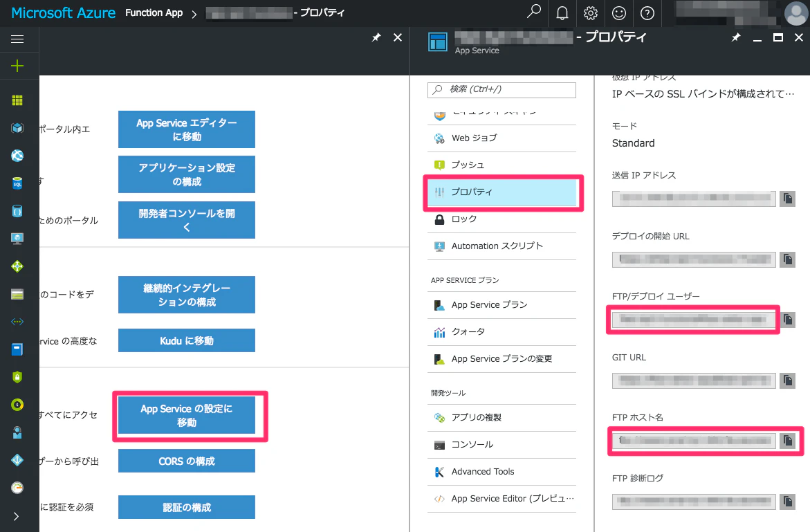This screenshot has width=810, height=532.
Task: Select プッシュ menu item
Action: tap(501, 165)
